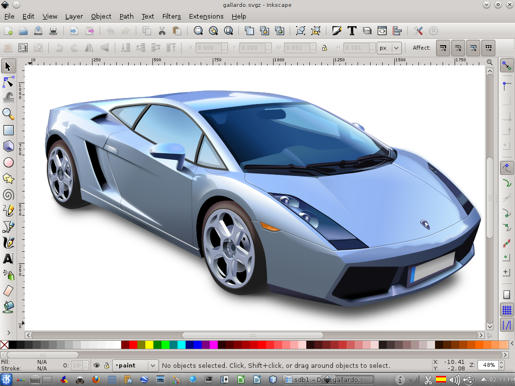Open the Path menu
Screen dimensions: 515x386
(126, 16)
